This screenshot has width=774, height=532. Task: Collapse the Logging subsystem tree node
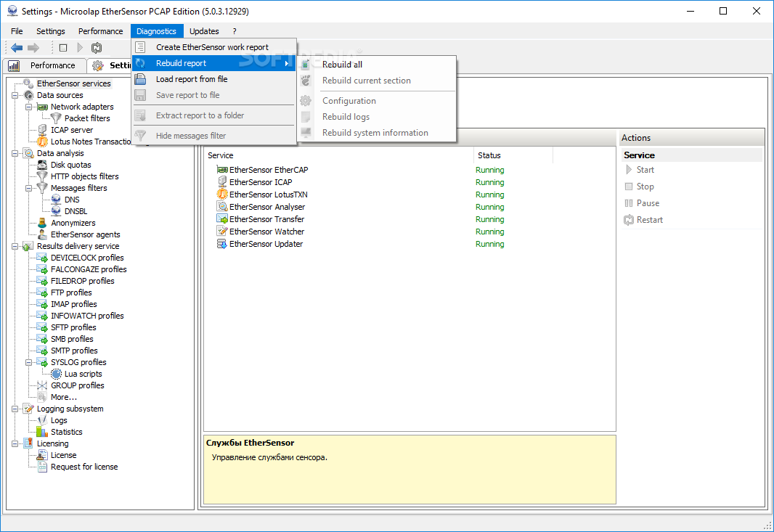click(15, 409)
